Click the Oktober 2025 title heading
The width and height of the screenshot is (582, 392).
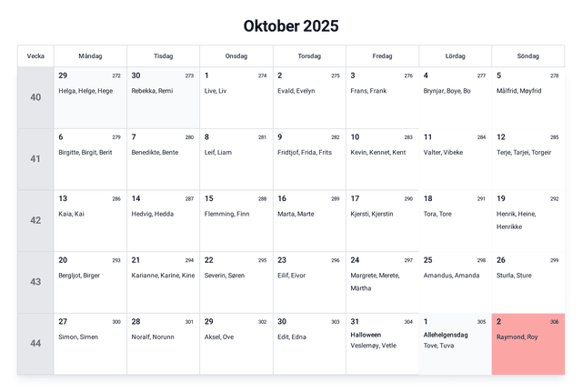[291, 26]
